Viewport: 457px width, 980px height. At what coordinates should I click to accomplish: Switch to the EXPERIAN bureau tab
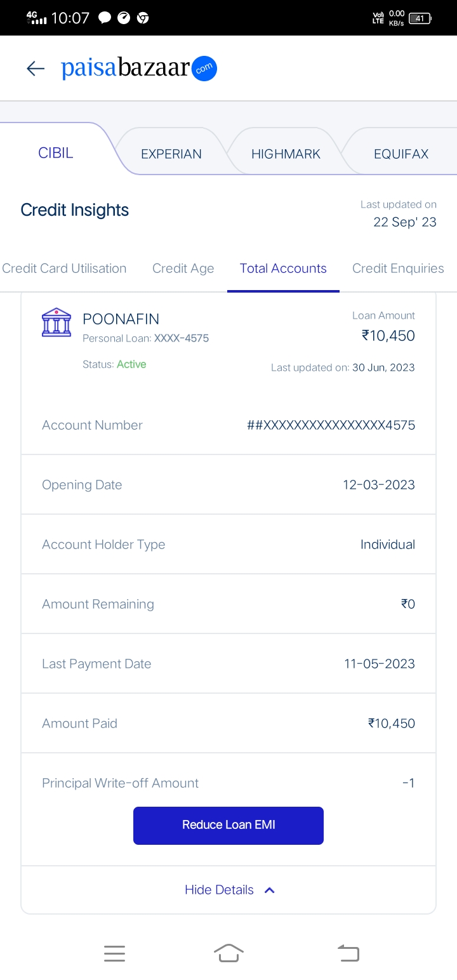click(171, 154)
